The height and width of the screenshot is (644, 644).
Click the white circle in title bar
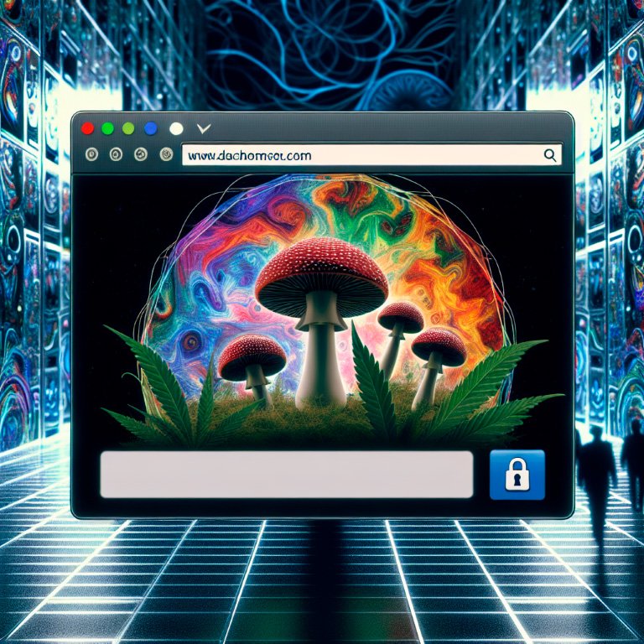point(176,128)
